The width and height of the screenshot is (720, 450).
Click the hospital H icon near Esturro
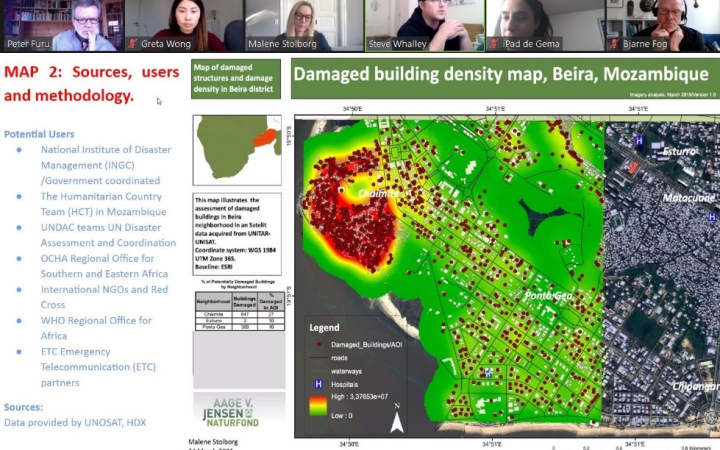click(x=639, y=142)
